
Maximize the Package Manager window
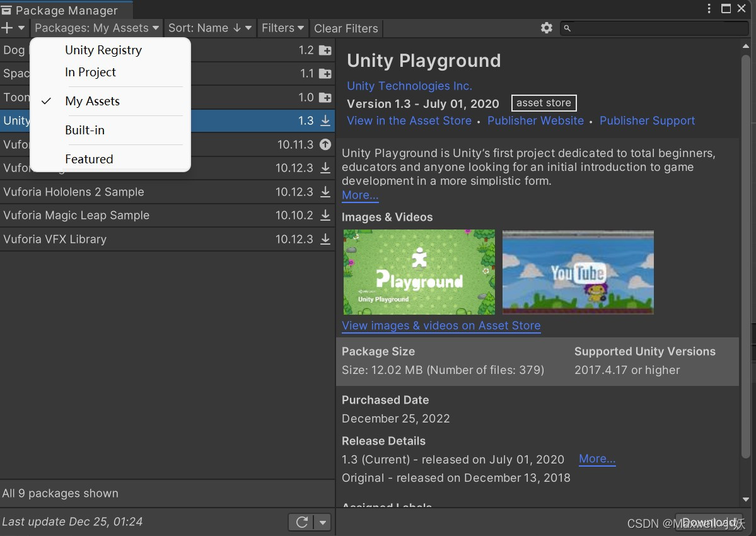[x=726, y=9]
